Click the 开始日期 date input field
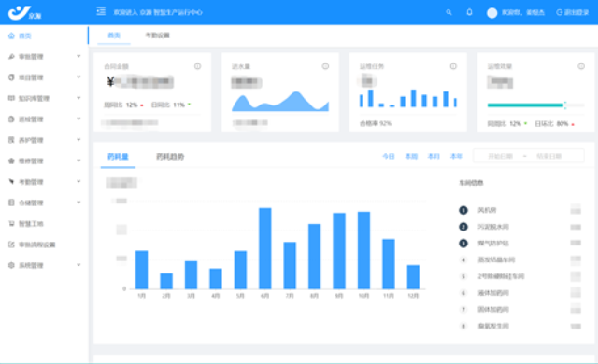This screenshot has height=364, width=598. coord(501,156)
